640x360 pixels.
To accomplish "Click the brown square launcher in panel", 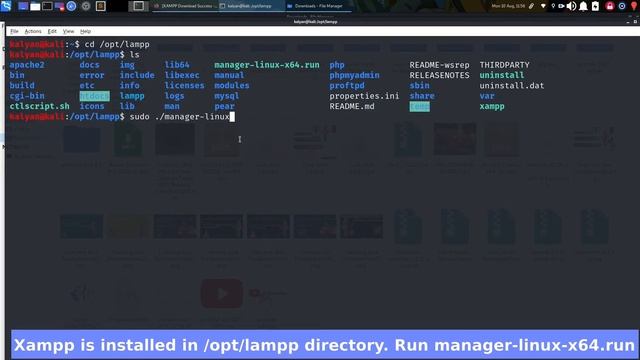I will click(100, 6).
